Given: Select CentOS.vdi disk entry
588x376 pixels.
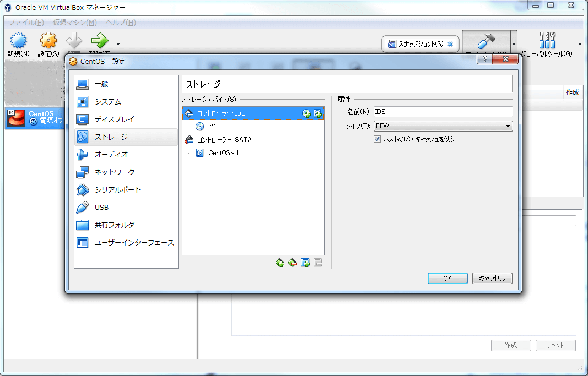Looking at the screenshot, I should point(253,153).
